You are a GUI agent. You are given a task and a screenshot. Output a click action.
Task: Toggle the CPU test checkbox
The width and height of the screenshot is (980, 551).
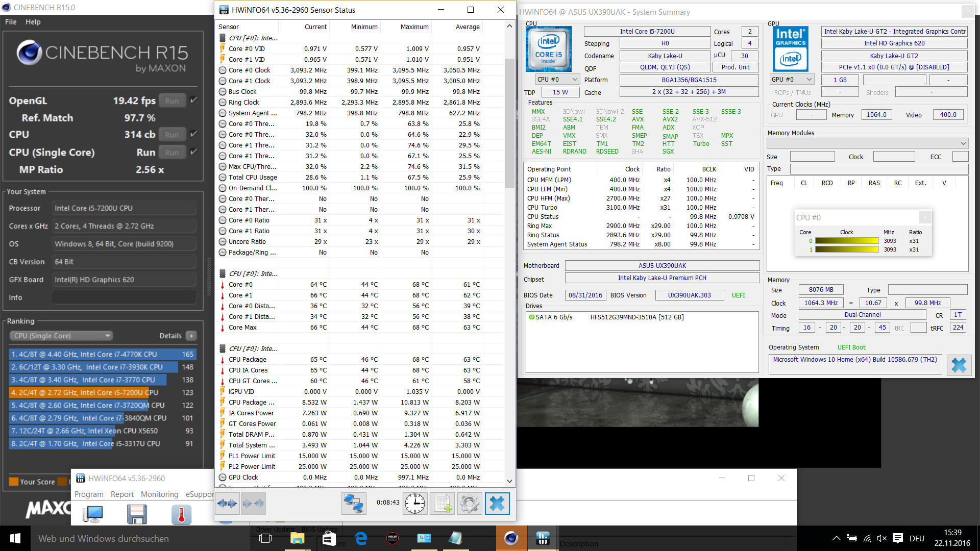[193, 134]
